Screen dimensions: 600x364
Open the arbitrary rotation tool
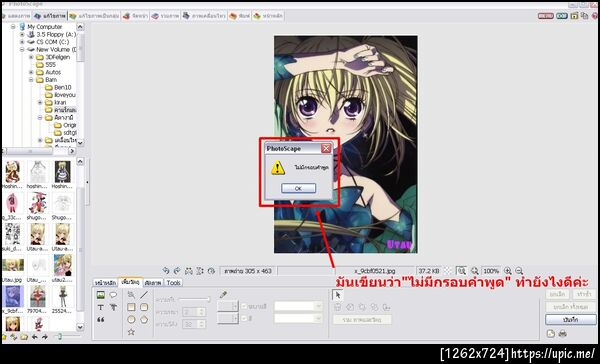211,271
